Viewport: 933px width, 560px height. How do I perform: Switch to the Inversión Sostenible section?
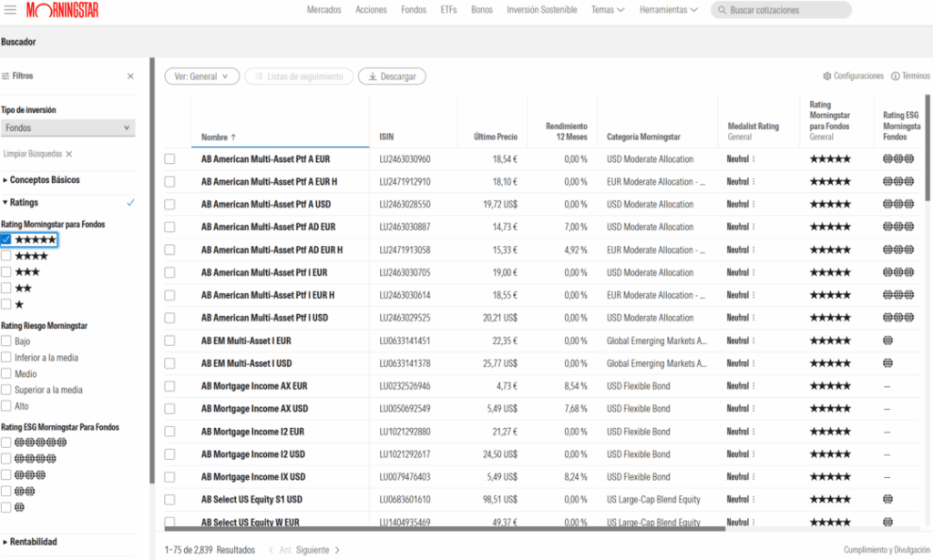542,10
